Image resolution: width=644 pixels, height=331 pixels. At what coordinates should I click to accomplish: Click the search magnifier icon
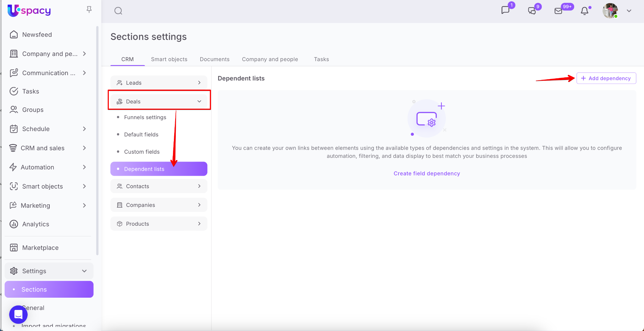(118, 11)
